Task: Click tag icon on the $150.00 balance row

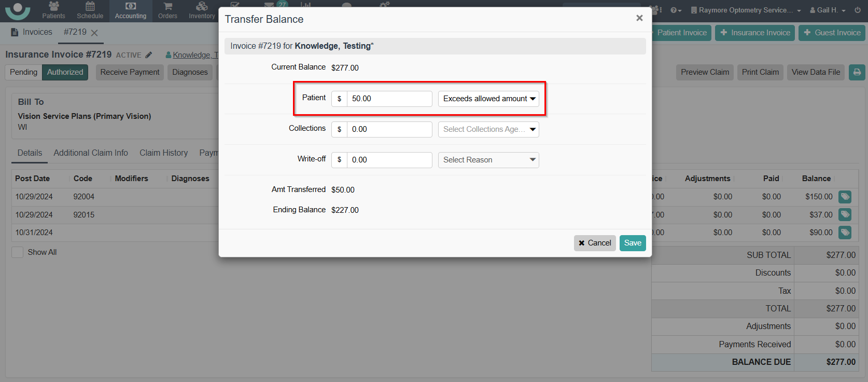Action: (845, 197)
